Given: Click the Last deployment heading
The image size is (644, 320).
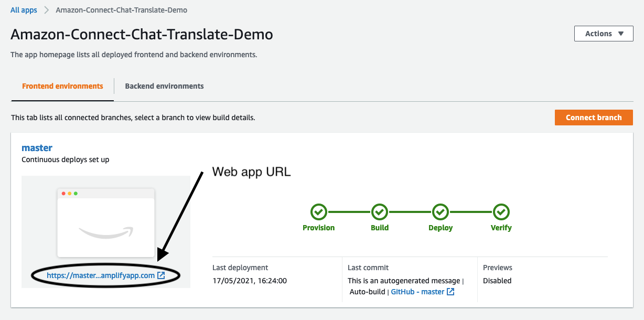Looking at the screenshot, I should click(240, 268).
